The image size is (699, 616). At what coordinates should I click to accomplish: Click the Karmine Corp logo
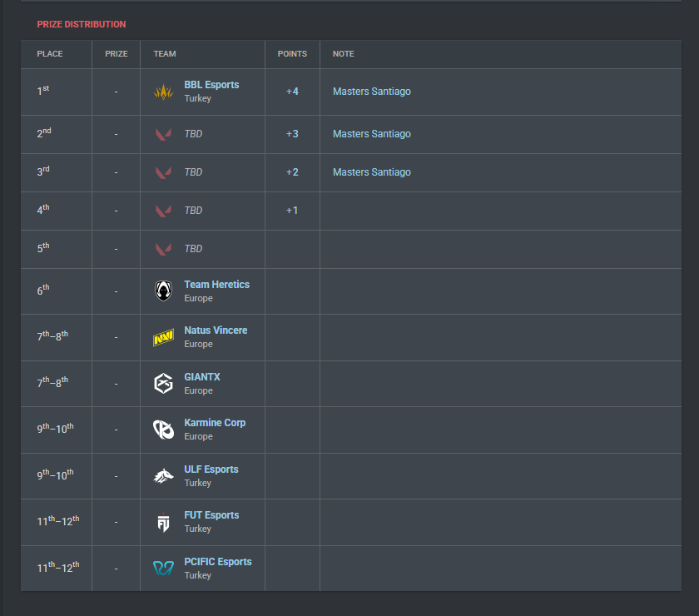tap(163, 430)
